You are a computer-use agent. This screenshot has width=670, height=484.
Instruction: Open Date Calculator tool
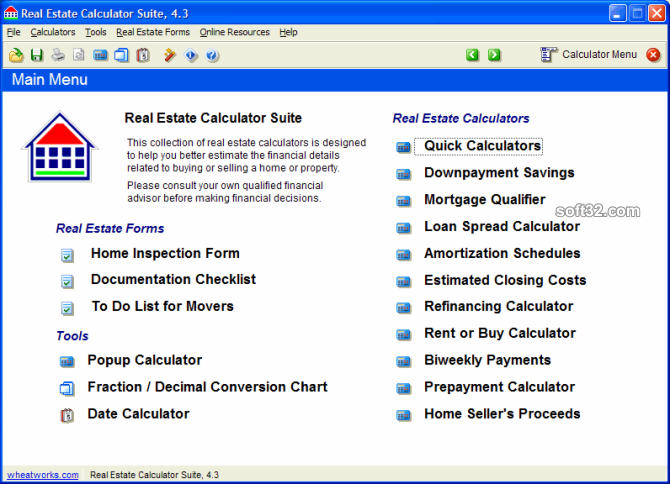point(138,414)
